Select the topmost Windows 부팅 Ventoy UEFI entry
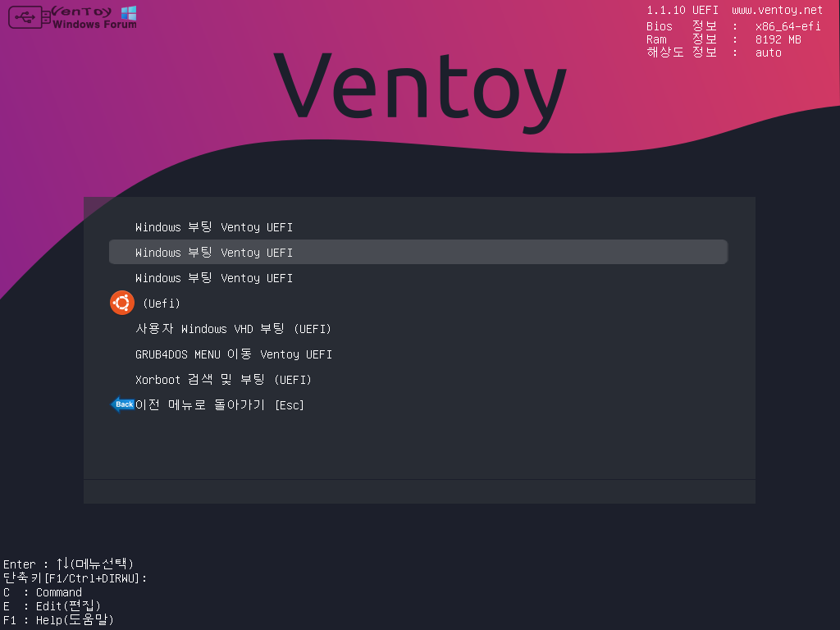 [x=214, y=227]
